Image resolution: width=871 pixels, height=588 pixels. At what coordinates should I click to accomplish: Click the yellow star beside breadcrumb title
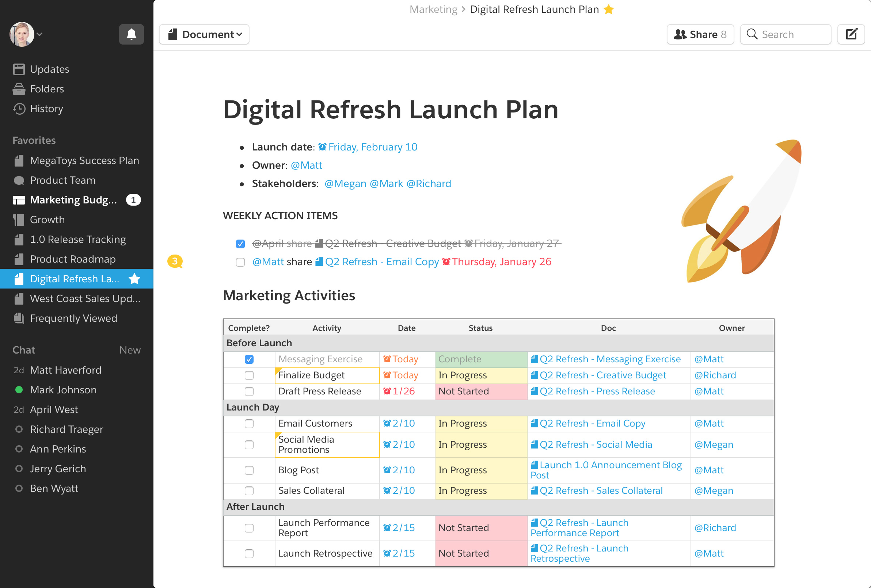tap(609, 9)
